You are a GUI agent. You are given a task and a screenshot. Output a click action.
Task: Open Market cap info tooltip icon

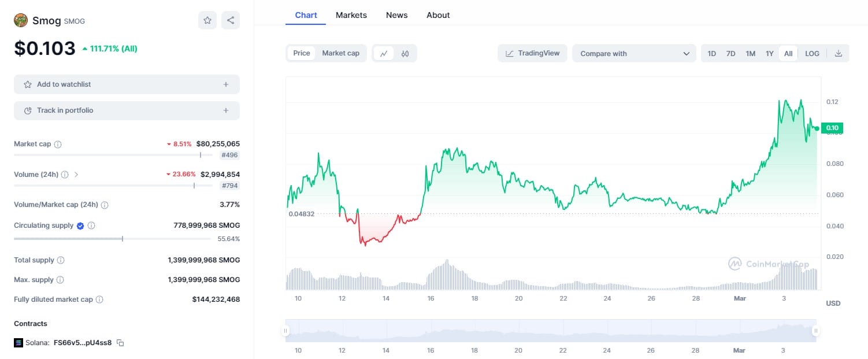click(58, 144)
